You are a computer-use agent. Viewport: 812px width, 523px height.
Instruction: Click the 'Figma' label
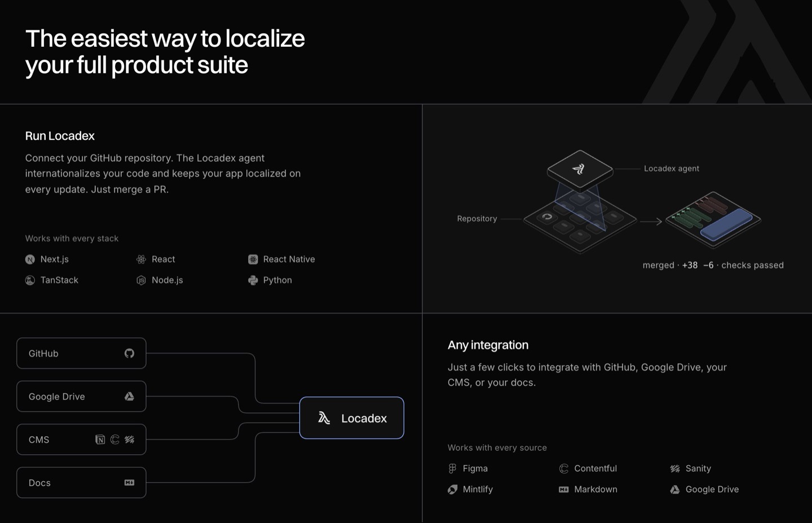[x=475, y=469]
